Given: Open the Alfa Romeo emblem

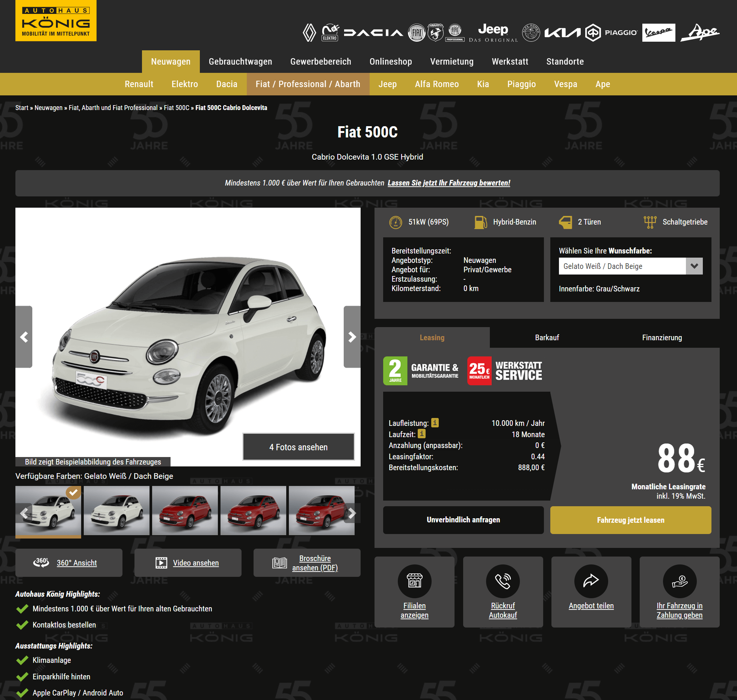Looking at the screenshot, I should pos(531,33).
